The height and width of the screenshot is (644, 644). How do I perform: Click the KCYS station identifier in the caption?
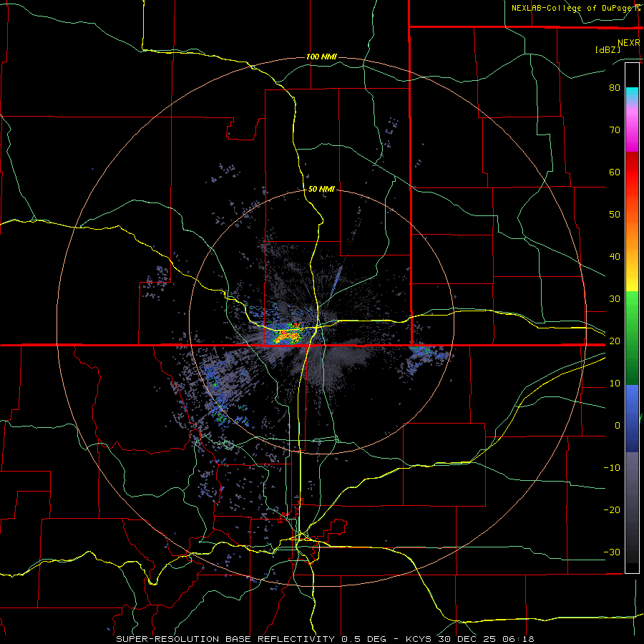418,639
